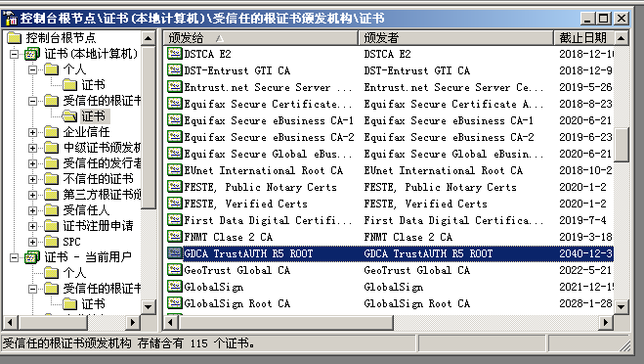Click the Equifax Secure Certificate row icon
Screen dimensions: 644x364
coord(175,104)
